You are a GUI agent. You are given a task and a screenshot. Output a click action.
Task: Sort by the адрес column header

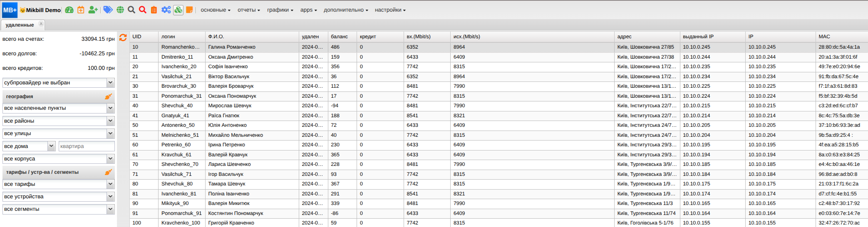tap(647, 37)
